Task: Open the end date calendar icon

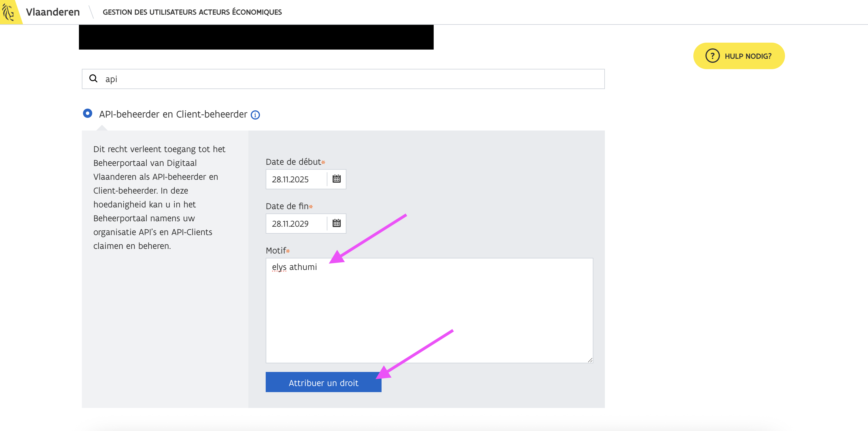Action: 336,223
